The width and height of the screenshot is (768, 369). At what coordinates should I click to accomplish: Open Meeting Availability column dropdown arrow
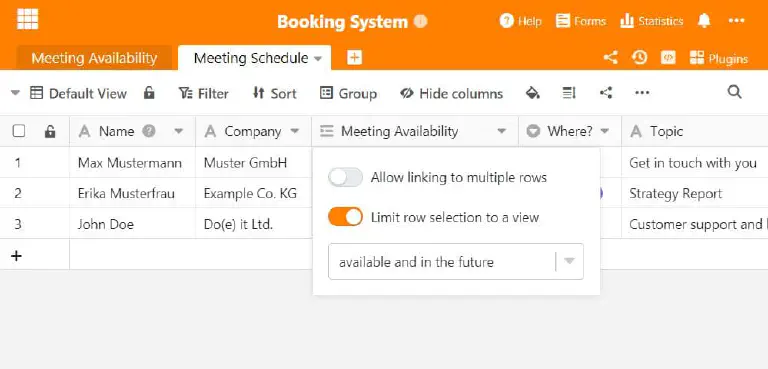(502, 131)
